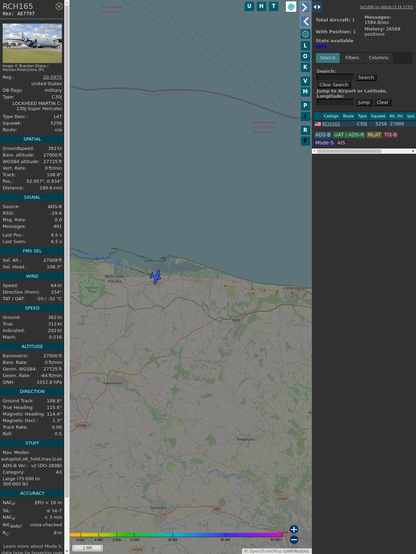Toggle the L map option button

click(305, 46)
